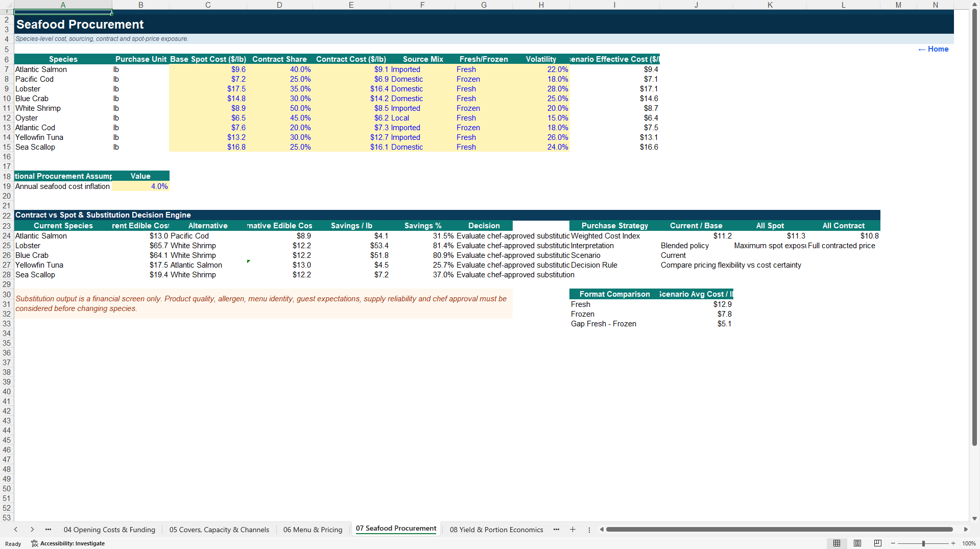The height and width of the screenshot is (549, 980).
Task: Click Atlantic Cod Frozen cell
Action: pos(484,128)
